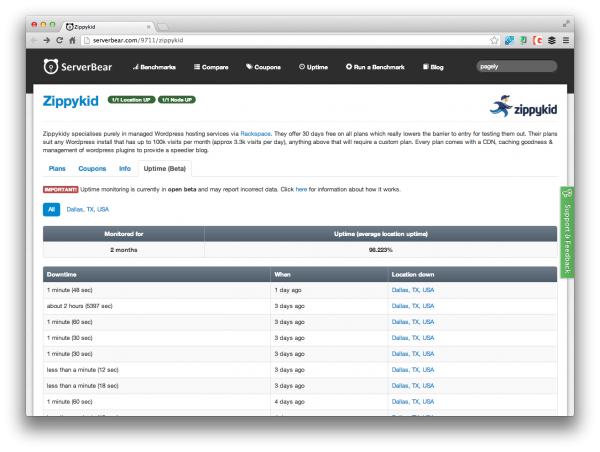
Task: Bookmark this page with the star icon
Action: 494,40
